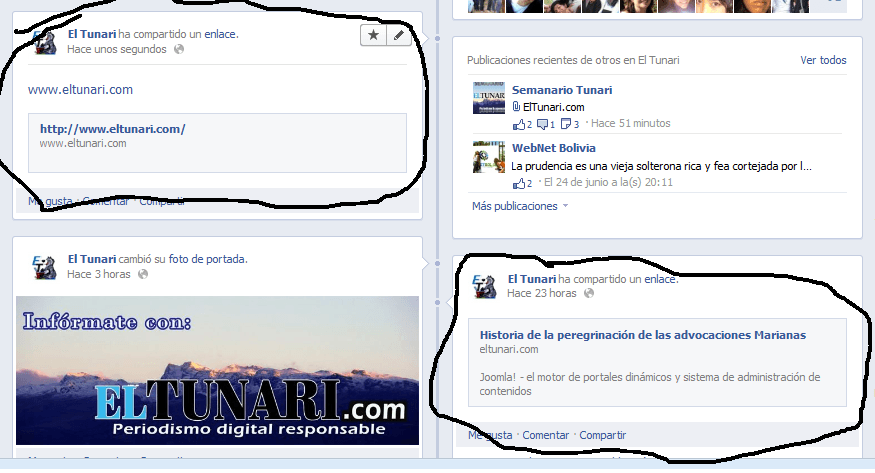Click 'El 24 de junio a la(s) 20:11' timestamp
Viewport: 875px width, 473px height.
(x=608, y=182)
